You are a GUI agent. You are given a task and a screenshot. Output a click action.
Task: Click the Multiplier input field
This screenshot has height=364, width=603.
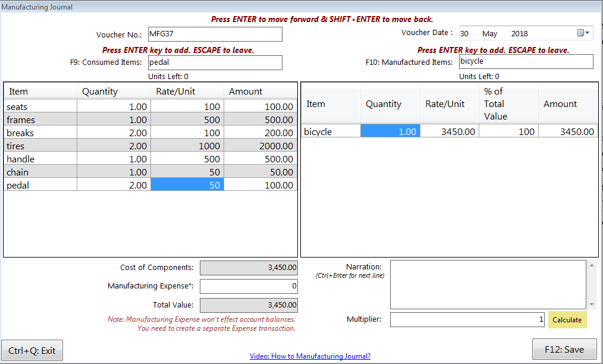point(467,319)
